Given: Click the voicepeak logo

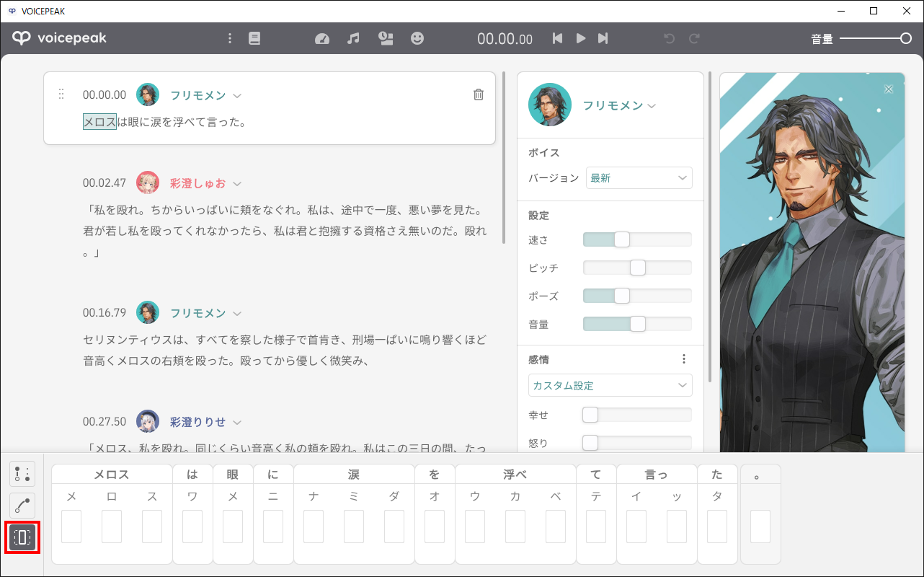Looking at the screenshot, I should (59, 38).
